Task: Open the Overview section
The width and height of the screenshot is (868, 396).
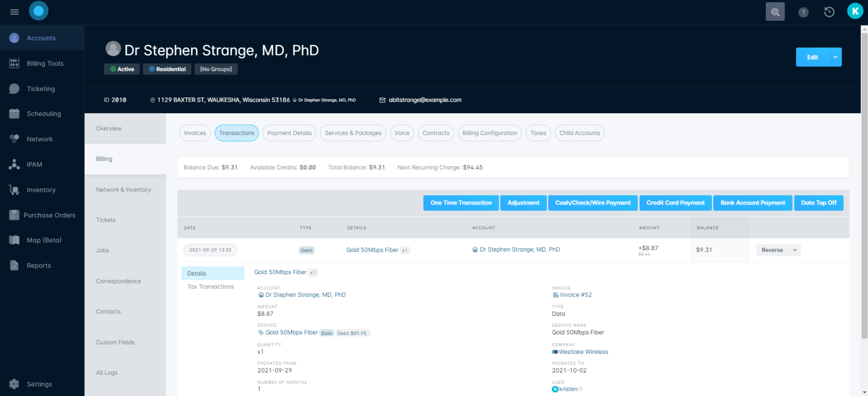Action: coord(125,128)
